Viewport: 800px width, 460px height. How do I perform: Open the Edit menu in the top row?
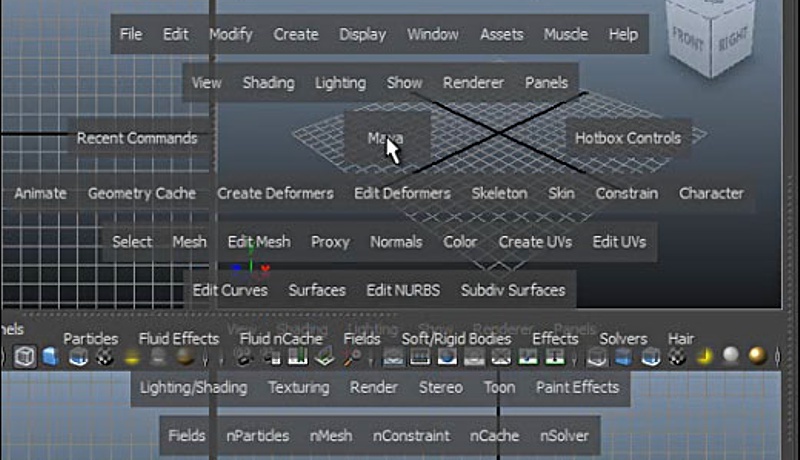point(176,34)
